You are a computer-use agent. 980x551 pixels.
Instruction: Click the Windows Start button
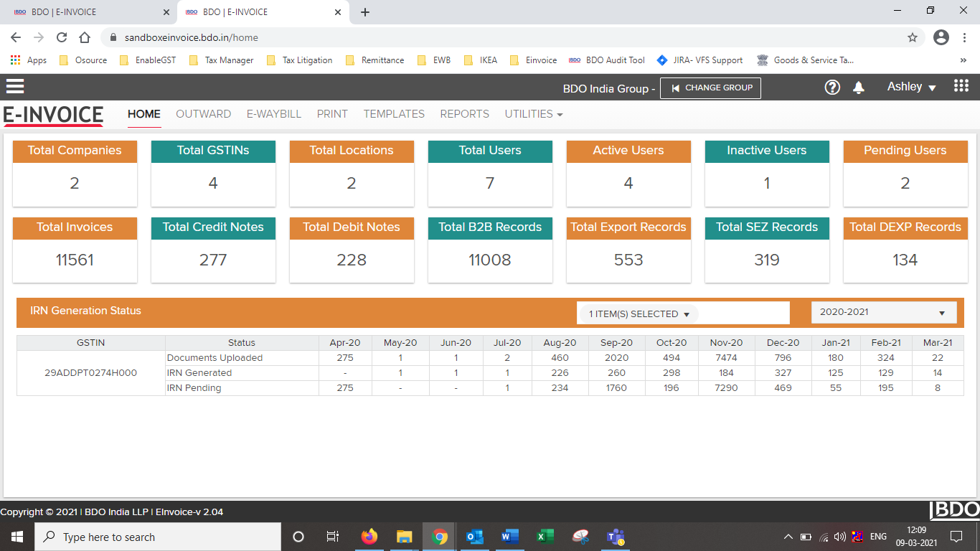[x=17, y=537]
